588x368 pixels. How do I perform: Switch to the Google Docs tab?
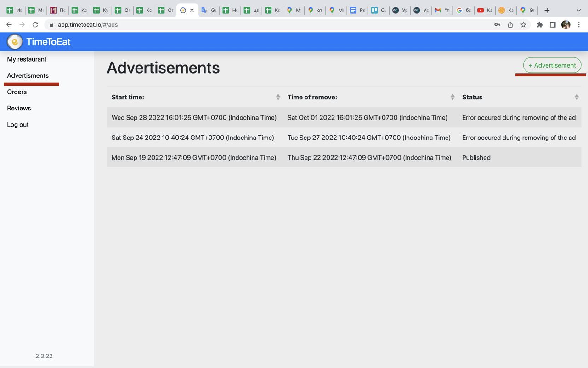(x=357, y=10)
